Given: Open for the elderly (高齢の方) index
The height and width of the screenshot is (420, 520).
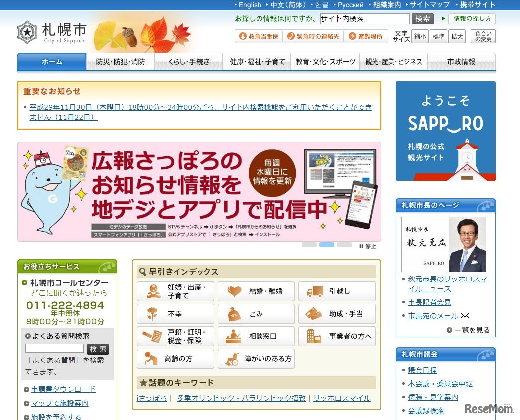Looking at the screenshot, I should point(175,359).
